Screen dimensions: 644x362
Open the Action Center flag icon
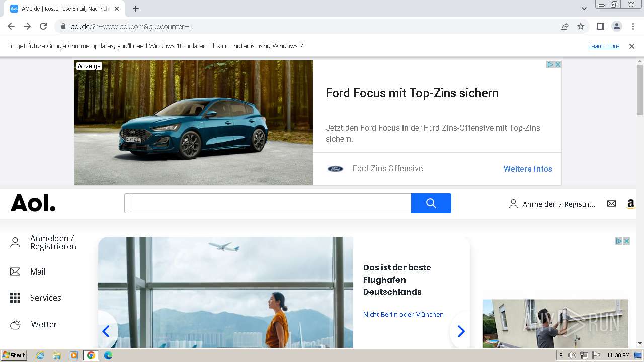point(596,355)
